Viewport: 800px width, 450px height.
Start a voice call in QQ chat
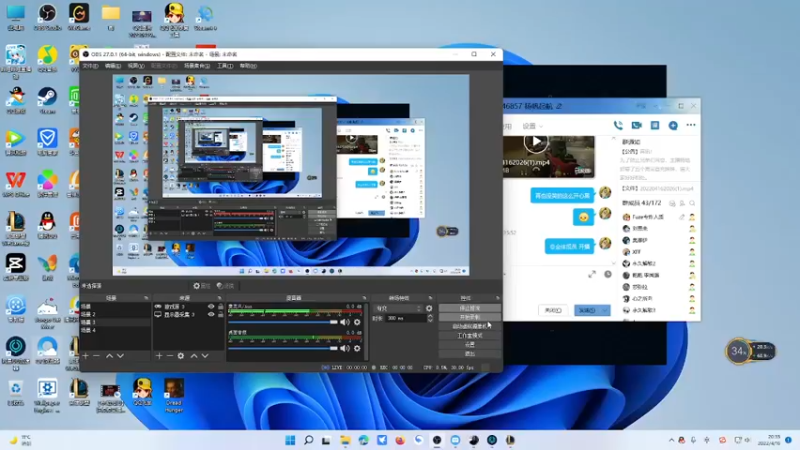click(x=620, y=125)
